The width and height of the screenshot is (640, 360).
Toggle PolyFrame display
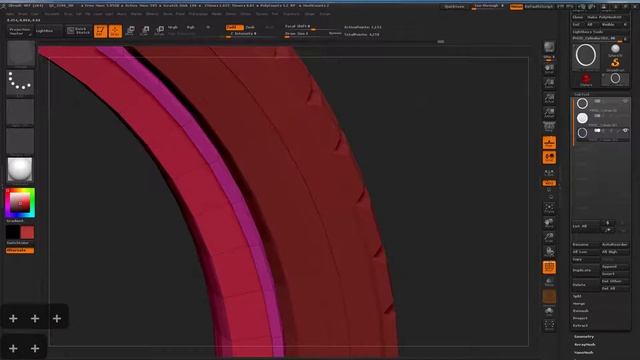(549, 267)
